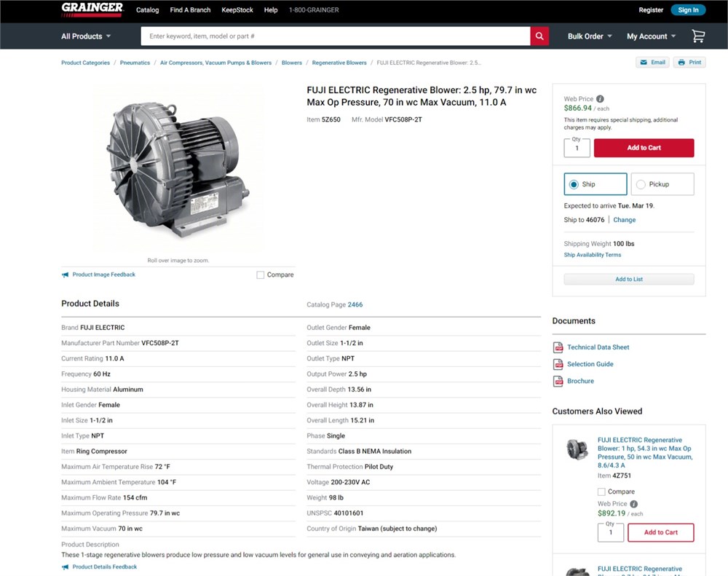Click the Housing Material Aluminum row

(178, 390)
